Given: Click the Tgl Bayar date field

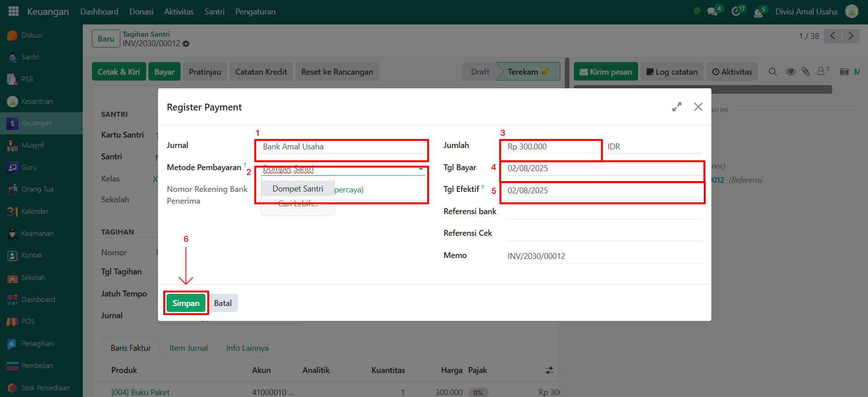Looking at the screenshot, I should click(603, 168).
